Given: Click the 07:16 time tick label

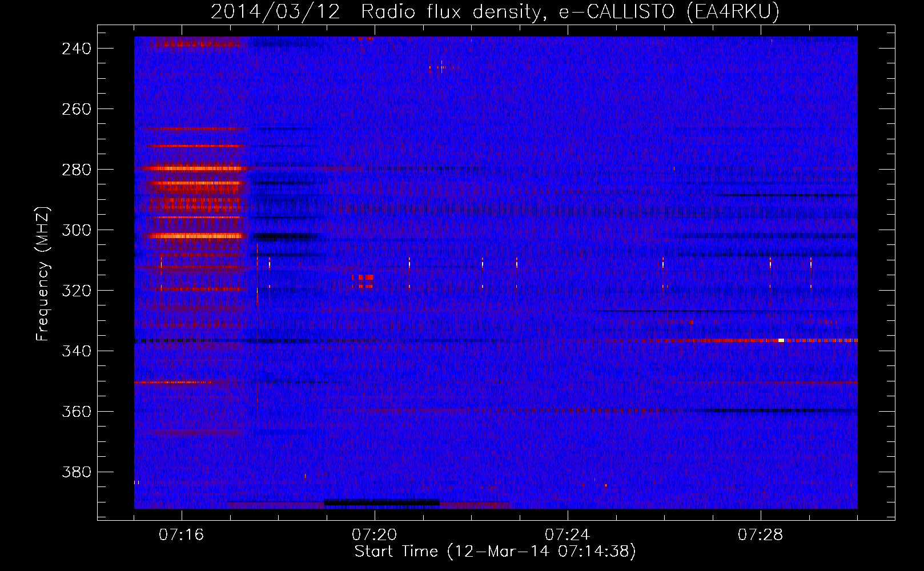Looking at the screenshot, I should 181,535.
